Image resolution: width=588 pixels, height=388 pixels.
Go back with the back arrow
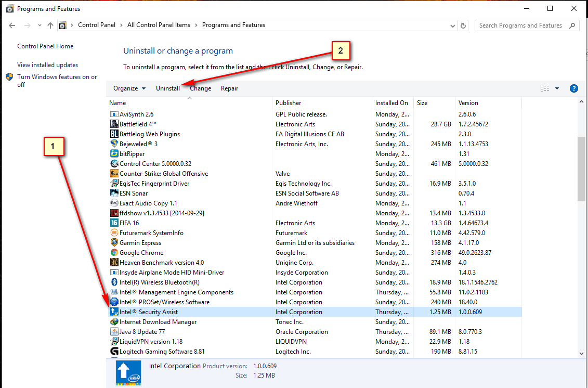(x=12, y=25)
